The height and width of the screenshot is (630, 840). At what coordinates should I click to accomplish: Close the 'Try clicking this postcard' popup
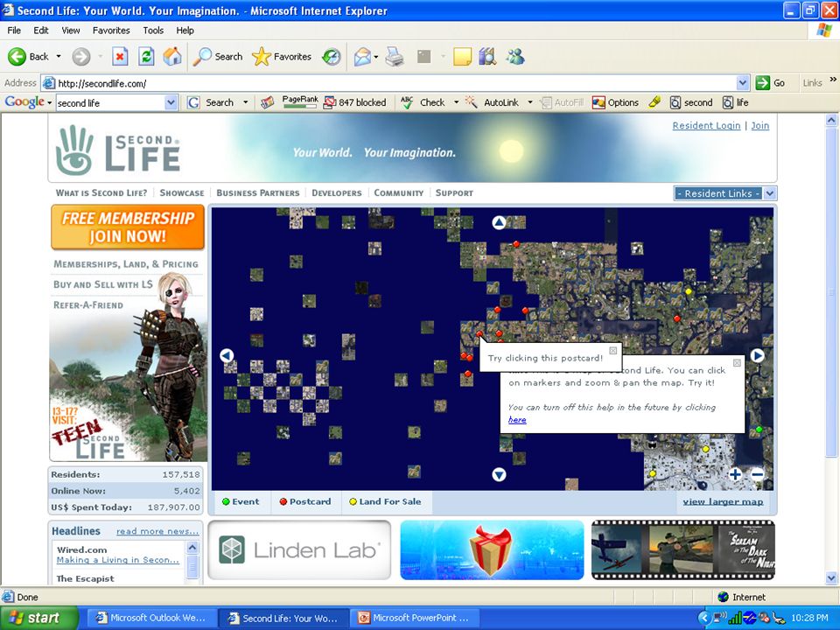[612, 350]
